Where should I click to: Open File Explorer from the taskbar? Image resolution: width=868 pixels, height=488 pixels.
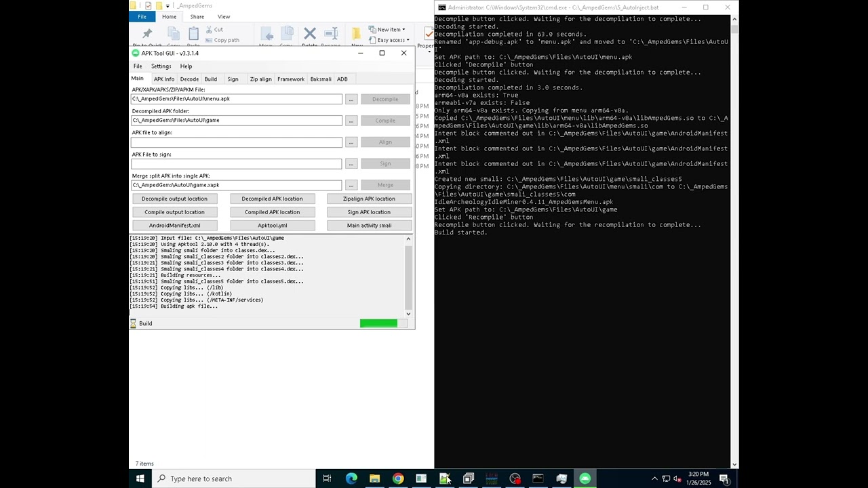374,479
